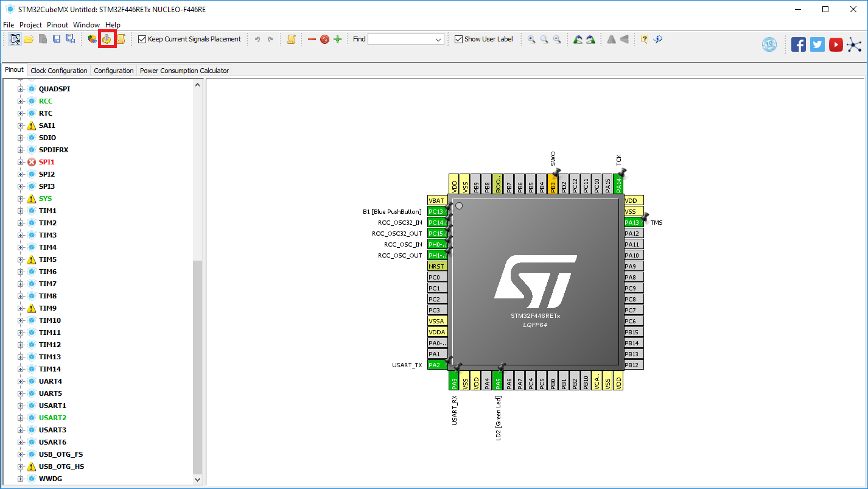Expand the USB_OTG_HS tree node
The image size is (868, 489).
(20, 466)
